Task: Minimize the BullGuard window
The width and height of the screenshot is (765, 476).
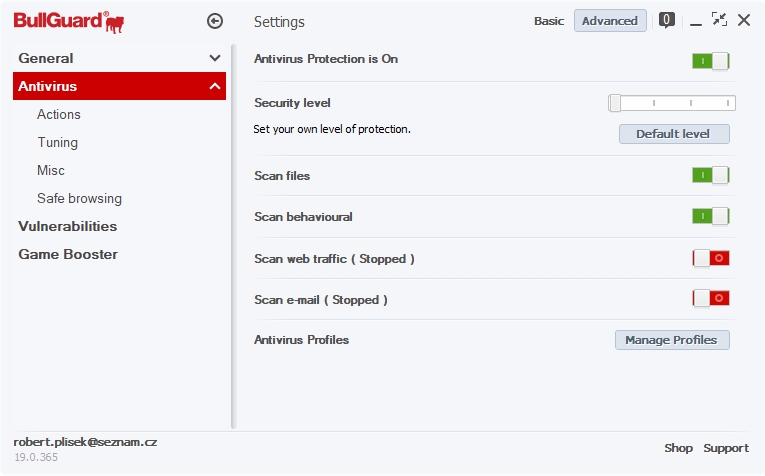Action: tap(696, 21)
